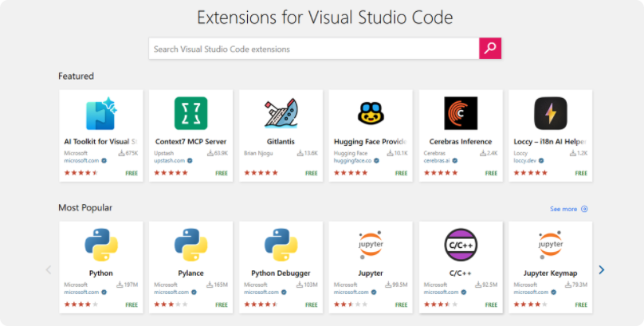
Task: Focus the extensions search box
Action: pos(313,49)
